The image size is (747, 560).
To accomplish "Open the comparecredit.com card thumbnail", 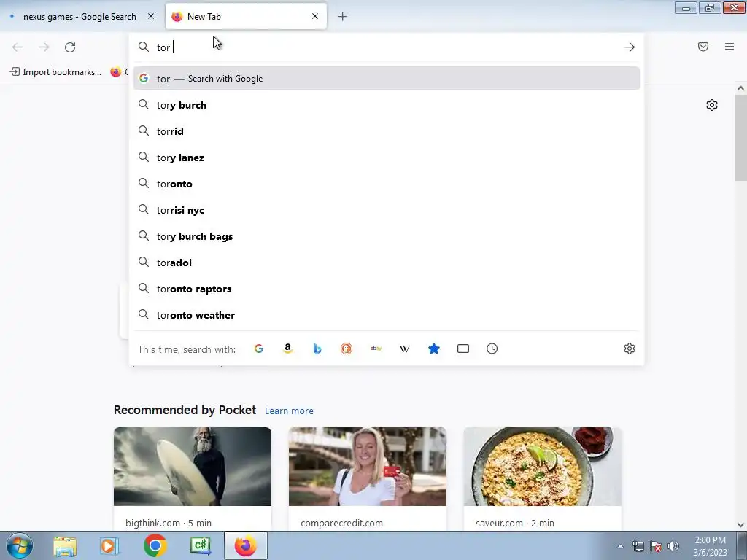I will (x=368, y=466).
